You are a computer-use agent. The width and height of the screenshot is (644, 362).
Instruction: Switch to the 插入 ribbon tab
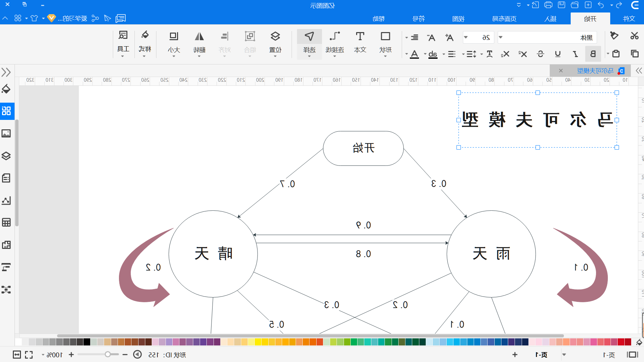click(x=550, y=19)
